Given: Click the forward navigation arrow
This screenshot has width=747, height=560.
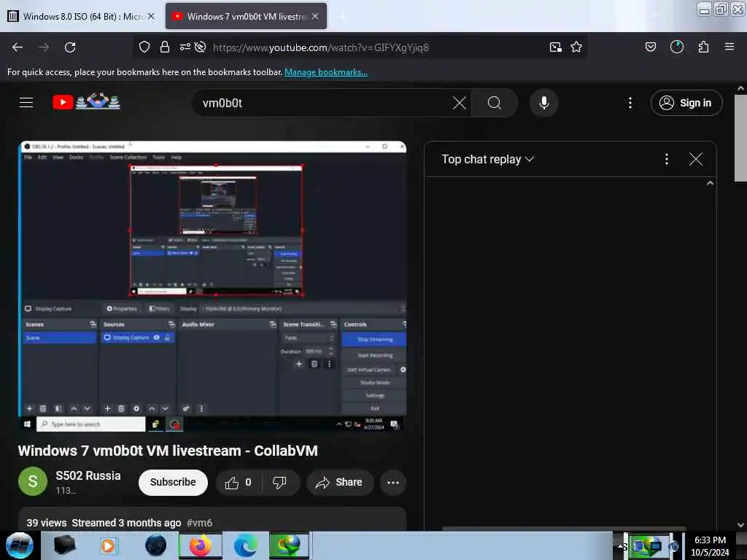Looking at the screenshot, I should (x=44, y=47).
